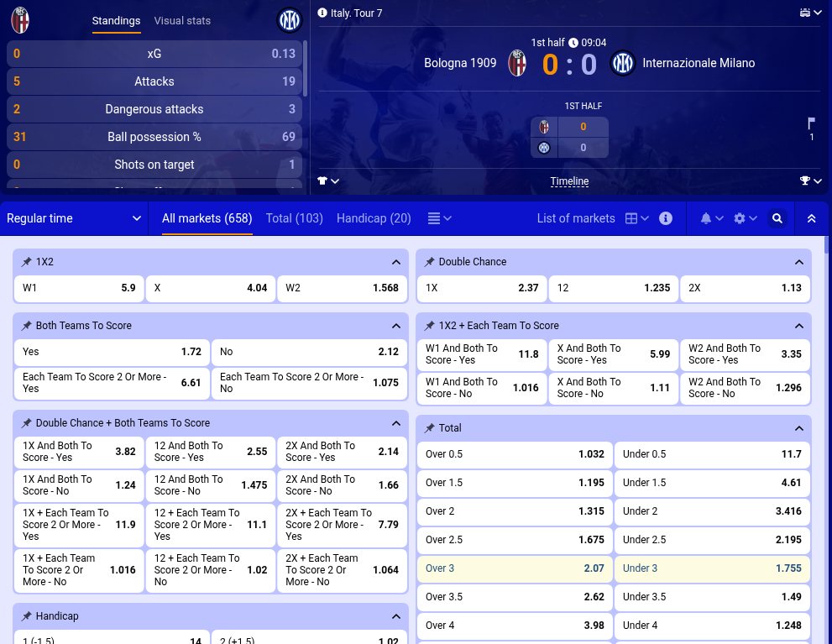Select 12 And Both To Score - Yes
Screen dimensions: 832x644
tap(211, 452)
